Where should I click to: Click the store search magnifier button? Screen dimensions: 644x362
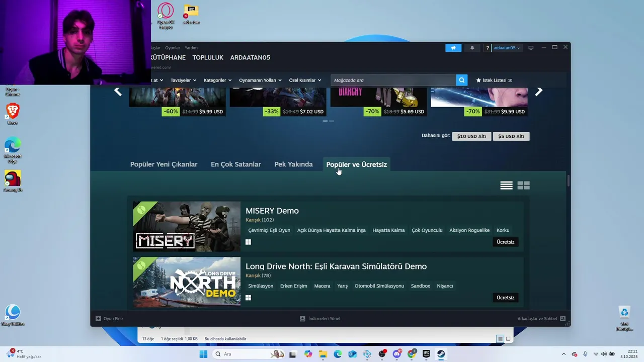pos(462,80)
